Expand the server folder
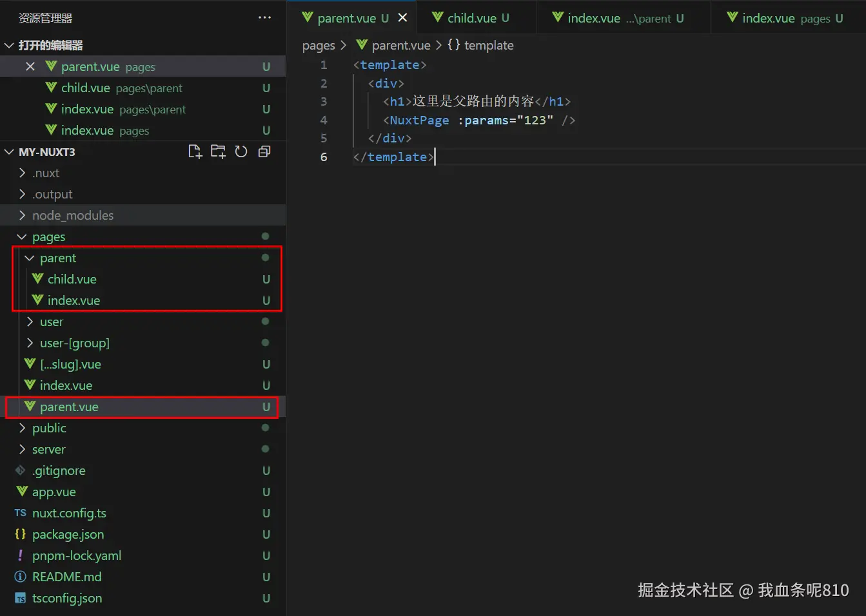This screenshot has width=866, height=616. click(22, 449)
